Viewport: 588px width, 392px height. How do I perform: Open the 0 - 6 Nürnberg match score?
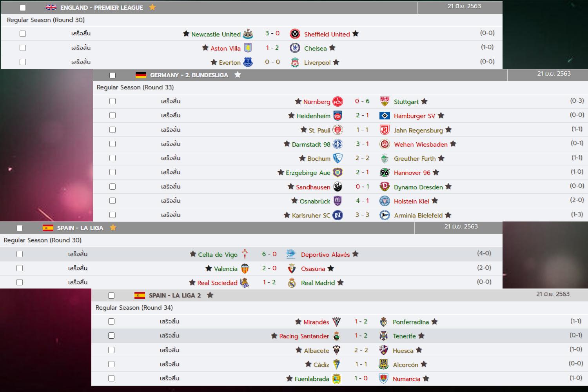click(x=362, y=101)
